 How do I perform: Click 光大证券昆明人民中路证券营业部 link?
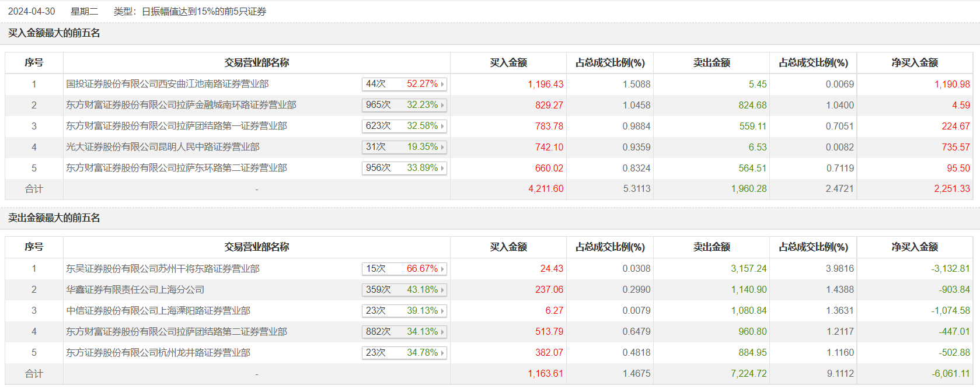click(x=162, y=147)
